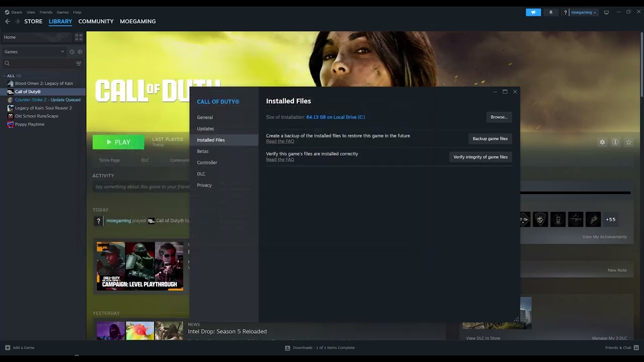The height and width of the screenshot is (362, 644).
Task: Open Big Picture mode monitor icon
Action: [606, 12]
